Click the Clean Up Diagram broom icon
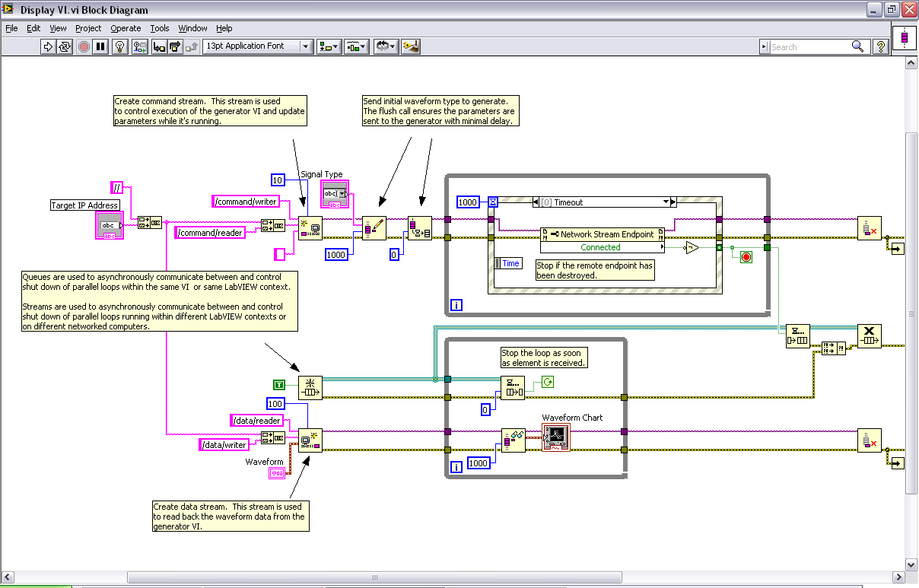919x588 pixels. [x=412, y=46]
